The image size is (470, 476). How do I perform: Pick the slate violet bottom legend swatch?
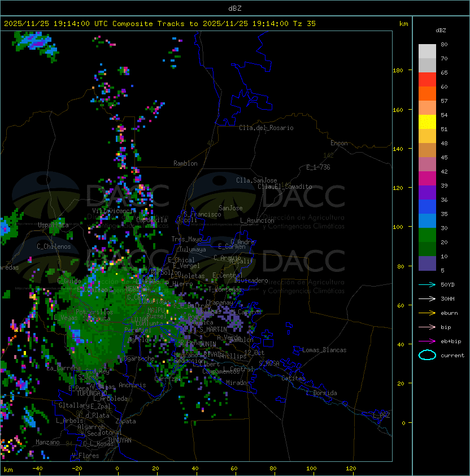click(427, 263)
